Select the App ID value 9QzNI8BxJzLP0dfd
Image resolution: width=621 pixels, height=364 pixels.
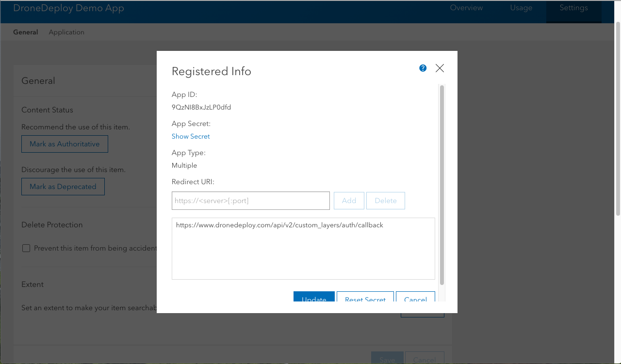(x=201, y=107)
